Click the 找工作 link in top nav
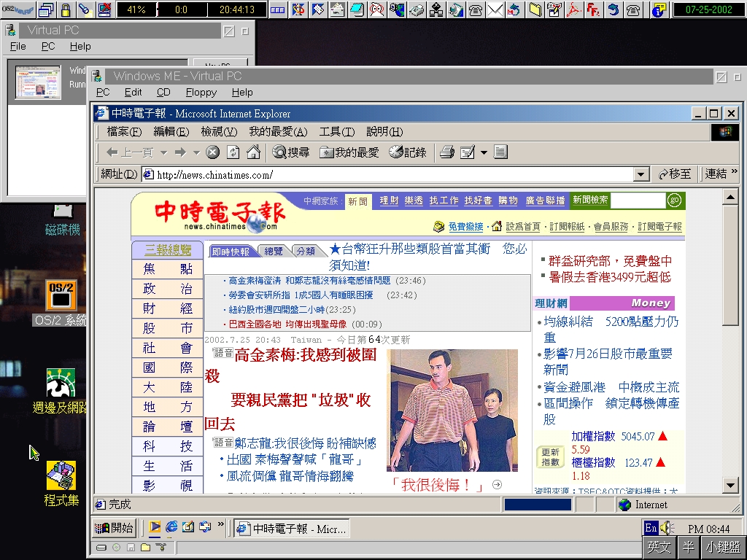 click(x=444, y=201)
